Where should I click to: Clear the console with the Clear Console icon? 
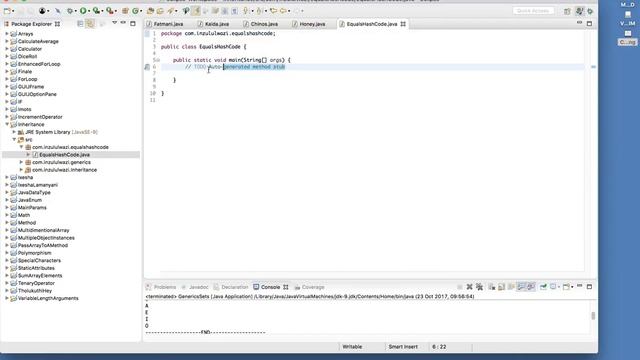(491, 287)
